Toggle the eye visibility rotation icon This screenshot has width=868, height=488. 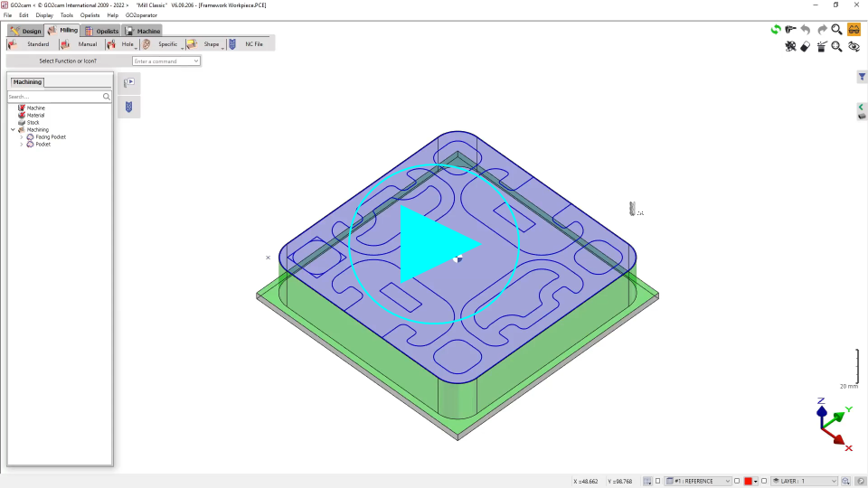click(853, 46)
